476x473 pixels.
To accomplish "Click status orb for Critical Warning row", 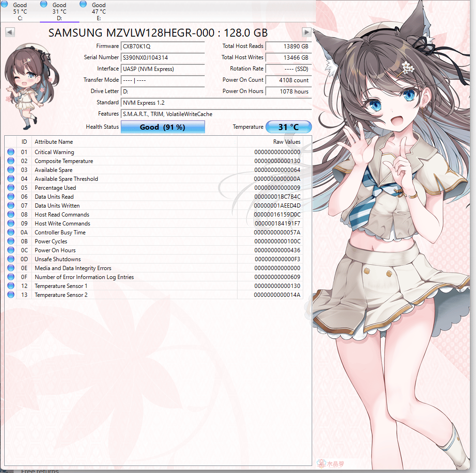I will [11, 152].
